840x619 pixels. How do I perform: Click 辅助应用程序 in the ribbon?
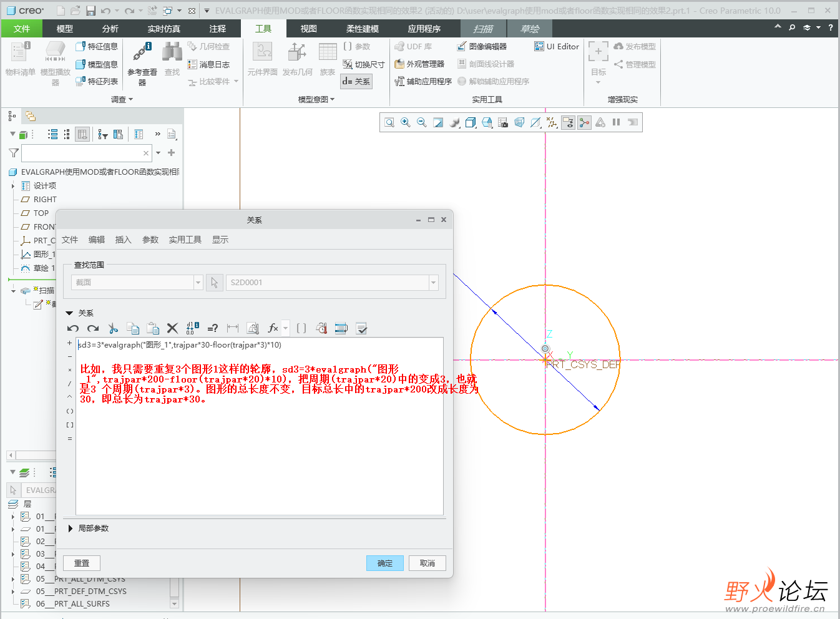coord(423,81)
